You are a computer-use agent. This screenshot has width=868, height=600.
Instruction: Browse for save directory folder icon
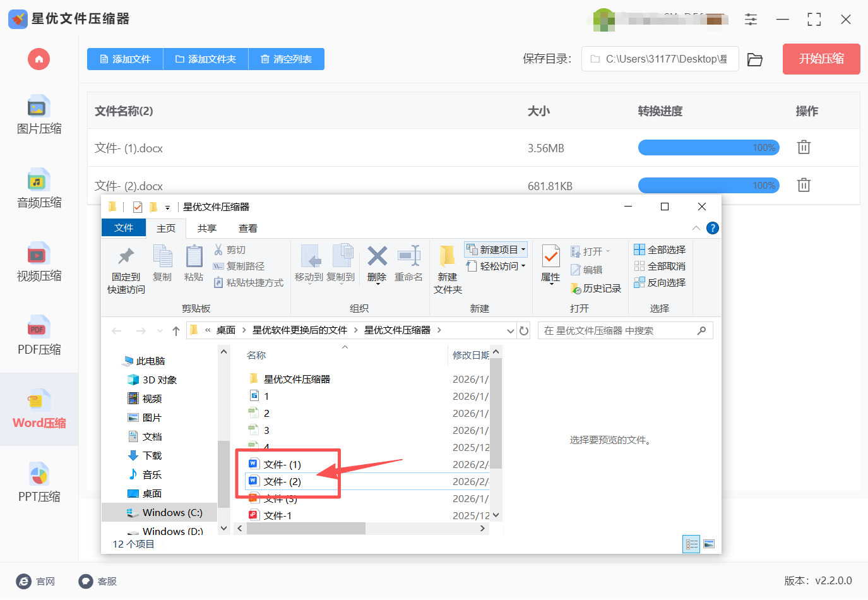pyautogui.click(x=755, y=59)
